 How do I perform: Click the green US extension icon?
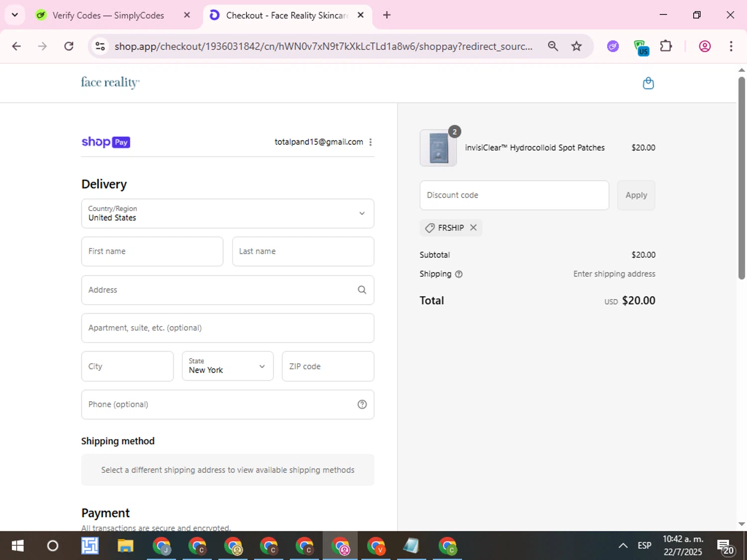(641, 47)
